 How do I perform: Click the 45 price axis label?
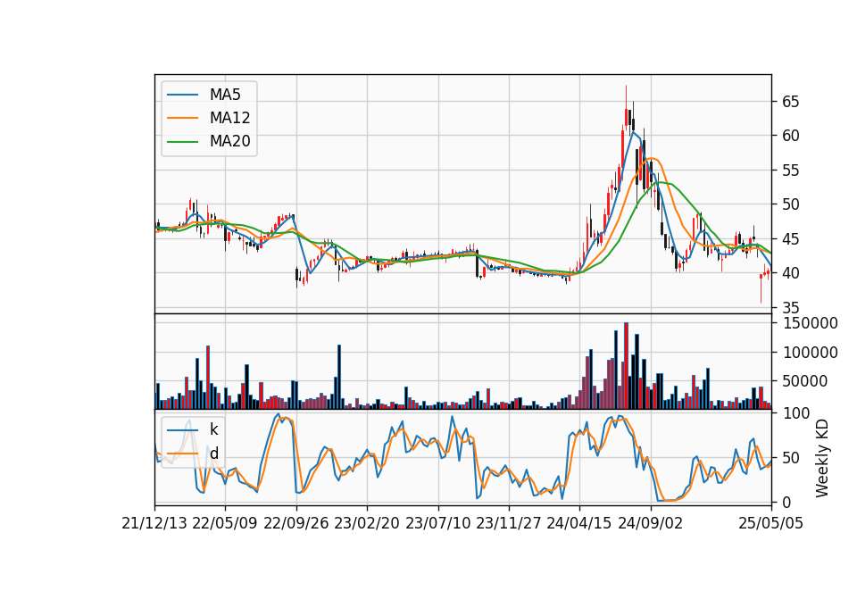coord(791,239)
